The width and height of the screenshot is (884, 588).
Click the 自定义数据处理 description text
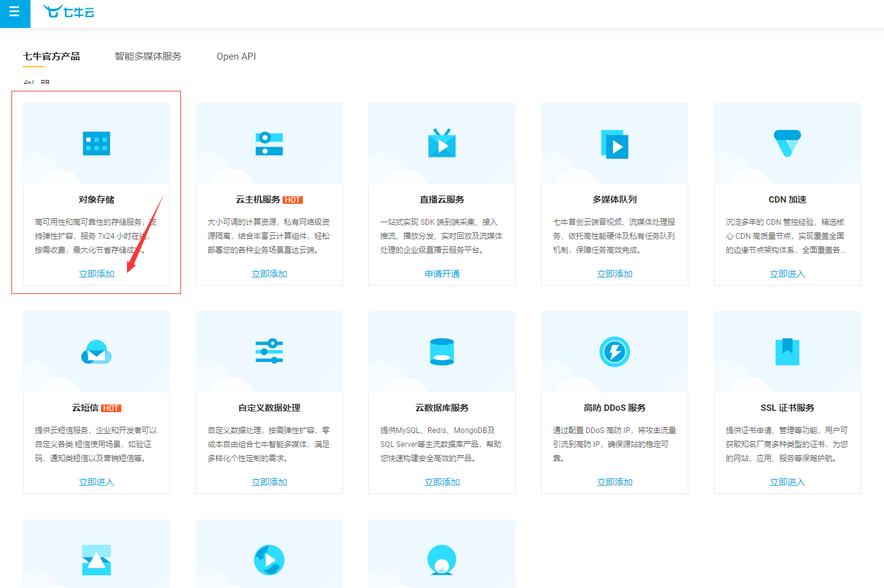click(269, 444)
